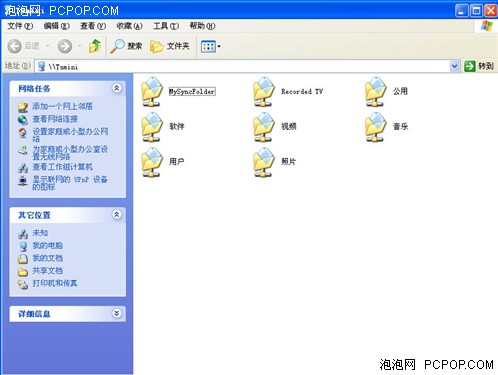
Task: Open the 软件 shared folder icon
Action: [x=152, y=127]
